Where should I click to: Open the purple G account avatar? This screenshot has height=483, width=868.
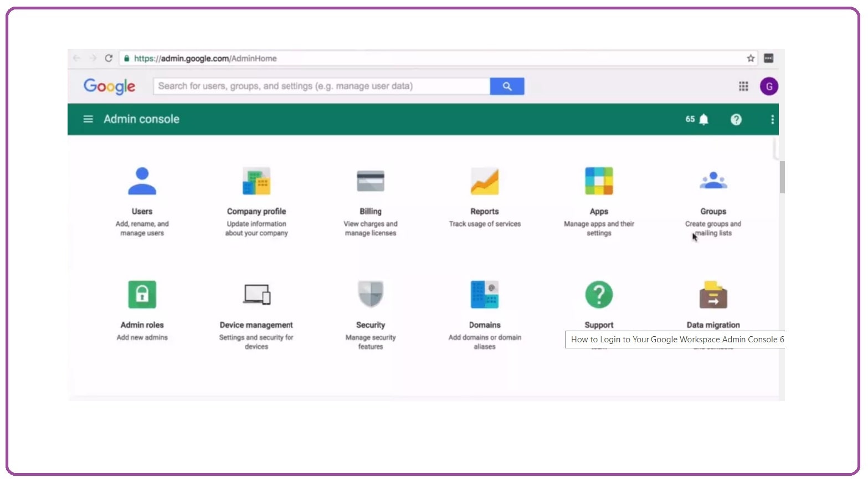point(769,86)
